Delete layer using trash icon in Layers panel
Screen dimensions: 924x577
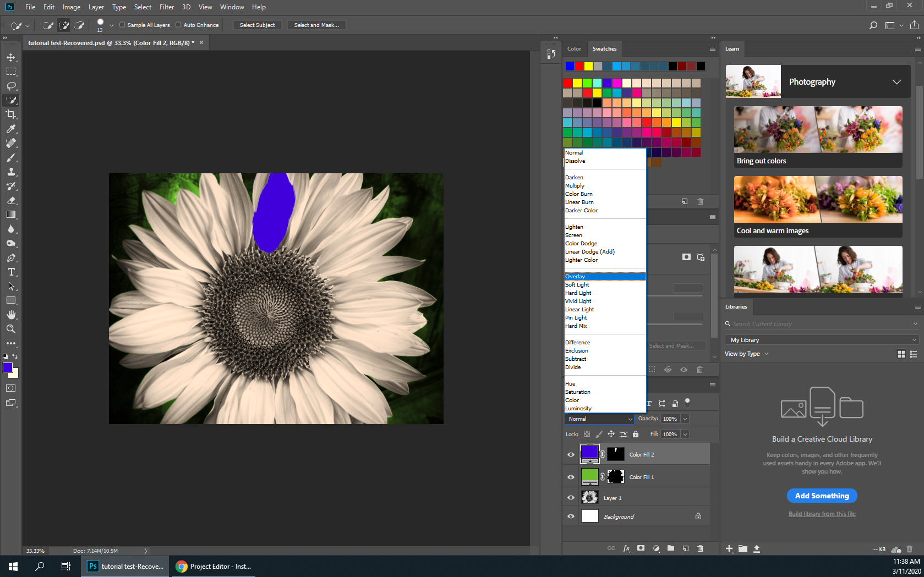click(x=700, y=548)
